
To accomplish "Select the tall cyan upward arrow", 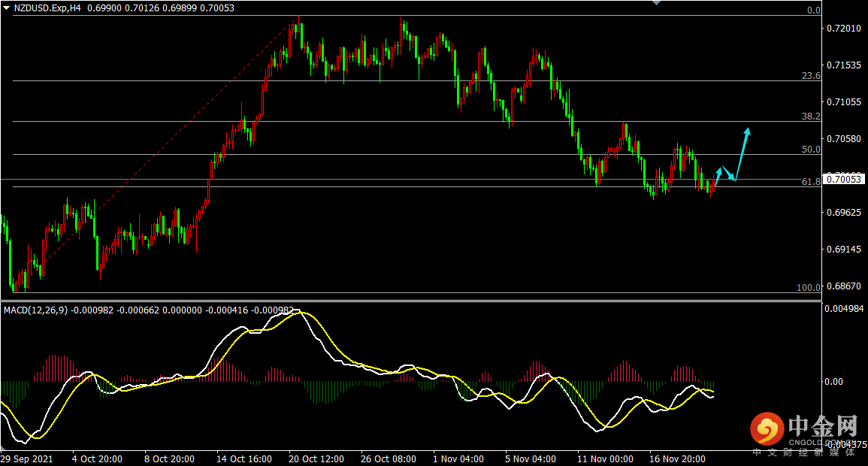I will coord(742,153).
